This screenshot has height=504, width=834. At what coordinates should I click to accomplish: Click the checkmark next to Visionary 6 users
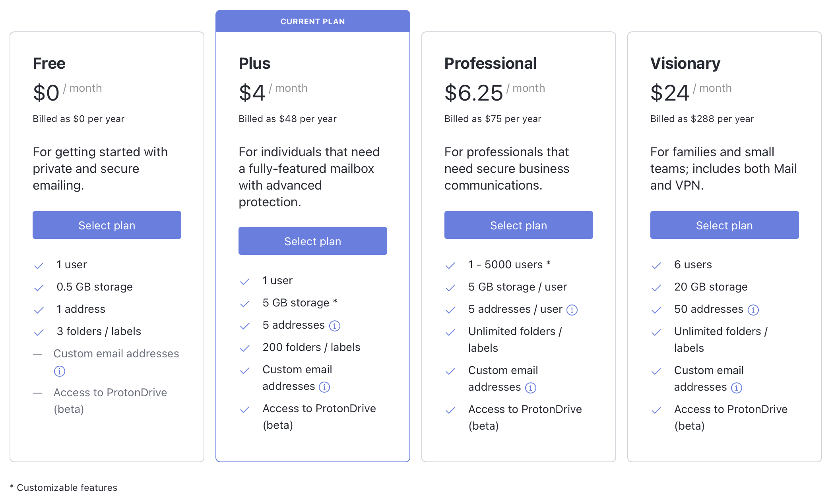tap(656, 266)
